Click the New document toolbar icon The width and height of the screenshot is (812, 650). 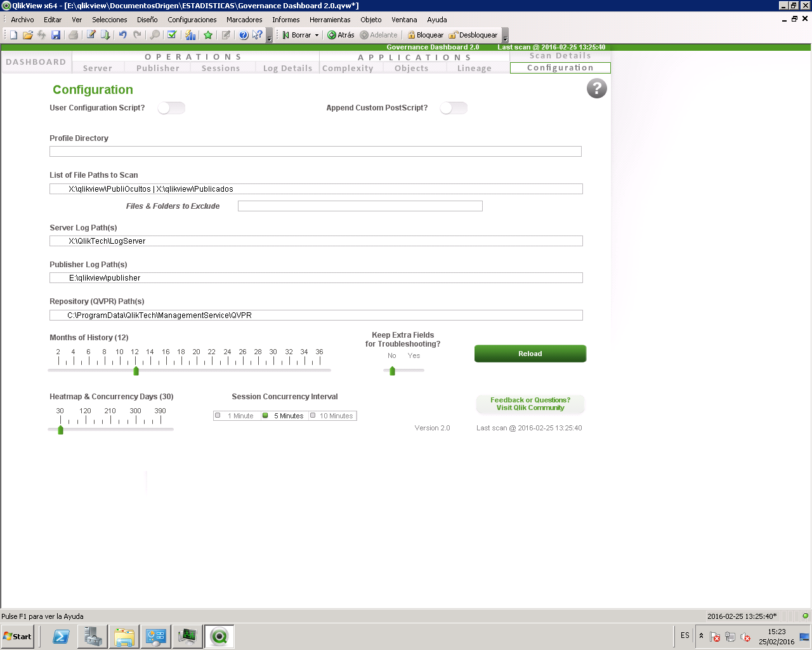pyautogui.click(x=13, y=35)
